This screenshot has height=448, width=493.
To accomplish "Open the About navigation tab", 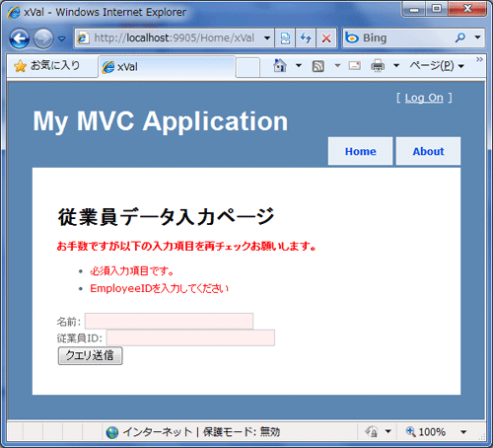I will click(x=428, y=151).
